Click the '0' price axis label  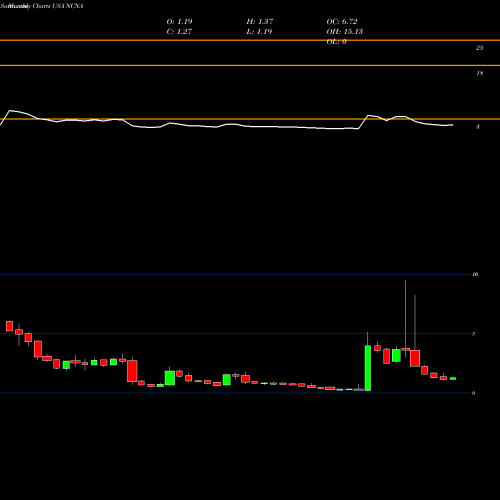pos(473,393)
